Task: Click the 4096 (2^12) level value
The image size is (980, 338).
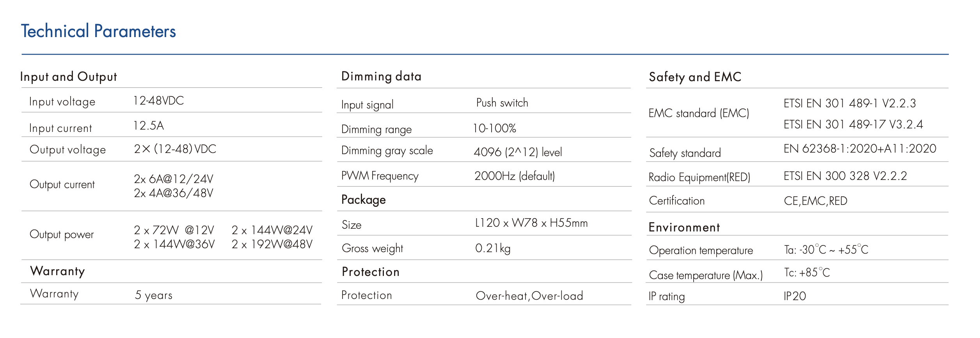Action: pos(518,152)
